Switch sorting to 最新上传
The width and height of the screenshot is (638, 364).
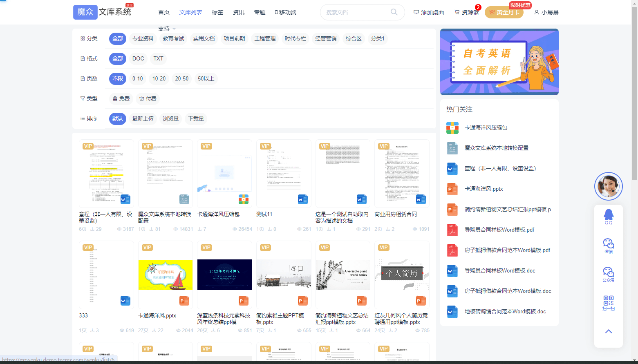click(x=143, y=118)
